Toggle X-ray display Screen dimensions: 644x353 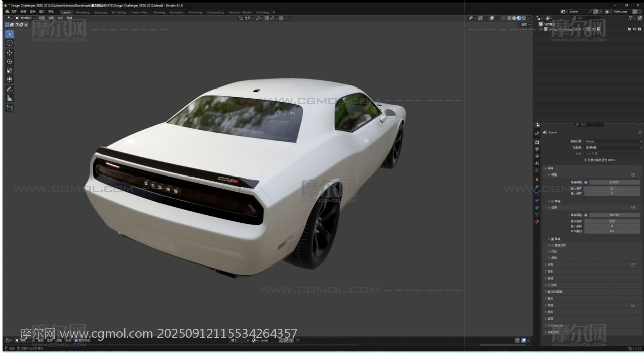point(502,18)
